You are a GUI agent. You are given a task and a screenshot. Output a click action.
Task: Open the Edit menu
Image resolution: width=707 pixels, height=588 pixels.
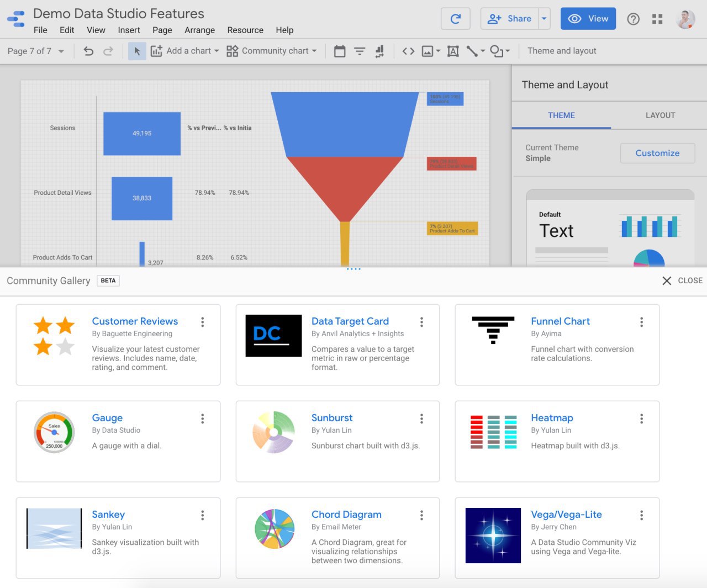tap(67, 30)
